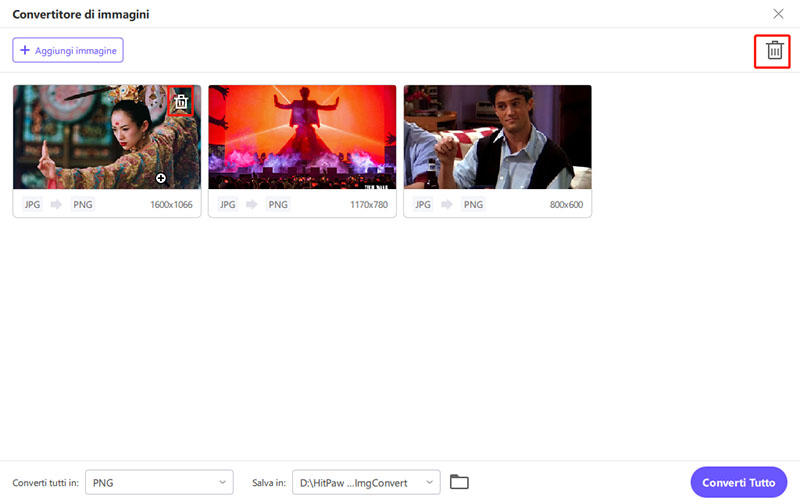The height and width of the screenshot is (504, 800).
Task: Select the woman in costume image thumbnail
Action: click(107, 137)
